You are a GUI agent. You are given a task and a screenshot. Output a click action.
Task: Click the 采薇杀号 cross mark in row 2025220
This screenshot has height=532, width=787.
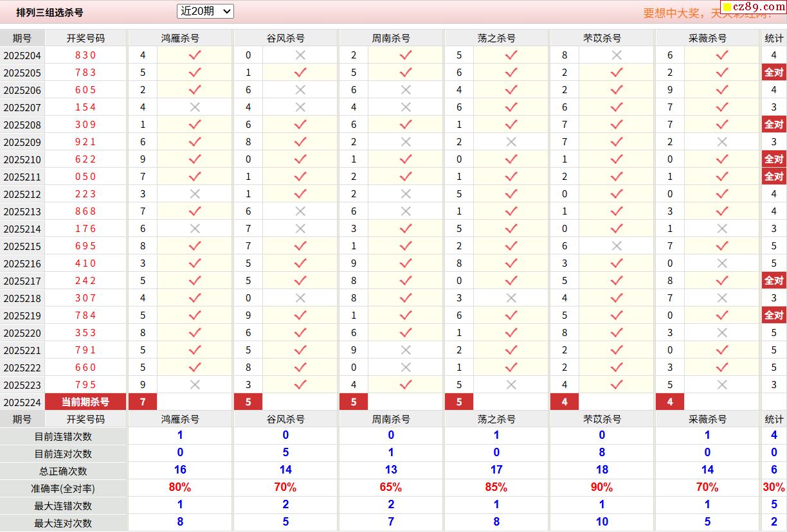point(722,333)
